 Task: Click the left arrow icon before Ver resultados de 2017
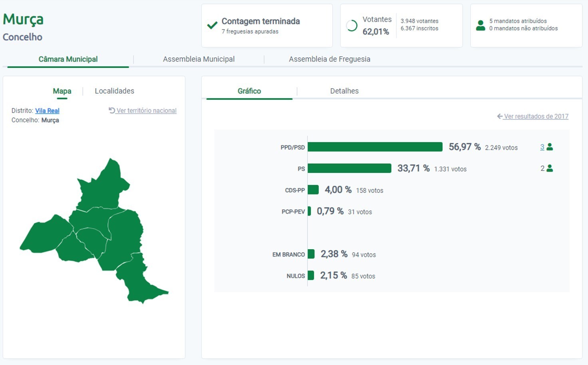point(499,116)
